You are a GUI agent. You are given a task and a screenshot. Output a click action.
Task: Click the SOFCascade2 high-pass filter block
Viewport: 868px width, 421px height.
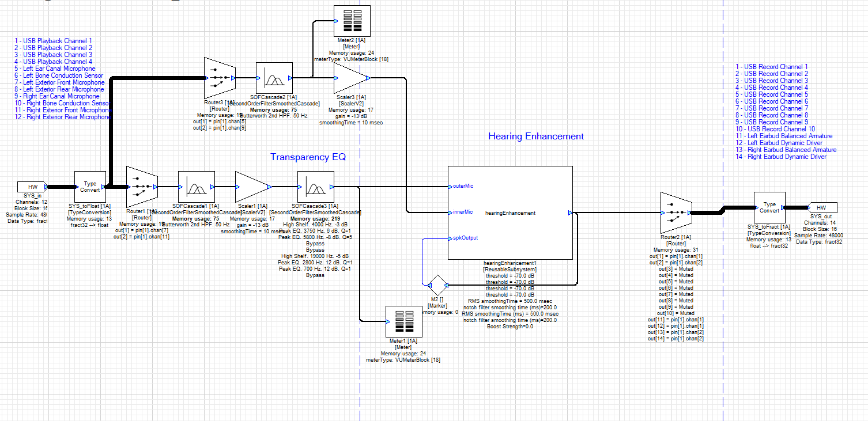coord(274,77)
